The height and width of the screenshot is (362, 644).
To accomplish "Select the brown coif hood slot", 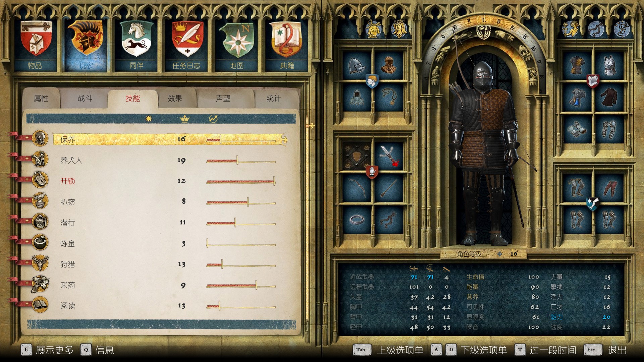I will [389, 65].
